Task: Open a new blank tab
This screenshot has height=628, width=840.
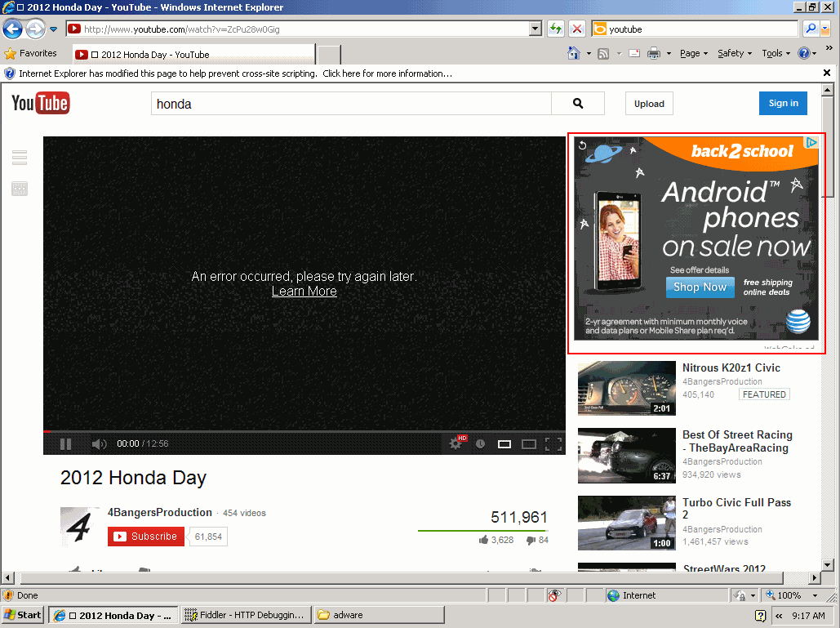Action: (x=329, y=56)
